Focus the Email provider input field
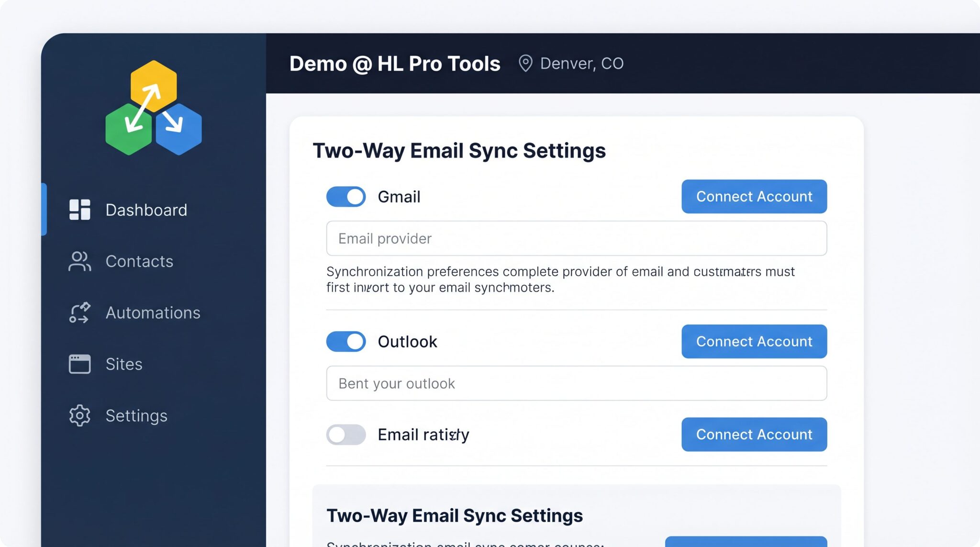Viewport: 980px width, 547px height. (577, 238)
